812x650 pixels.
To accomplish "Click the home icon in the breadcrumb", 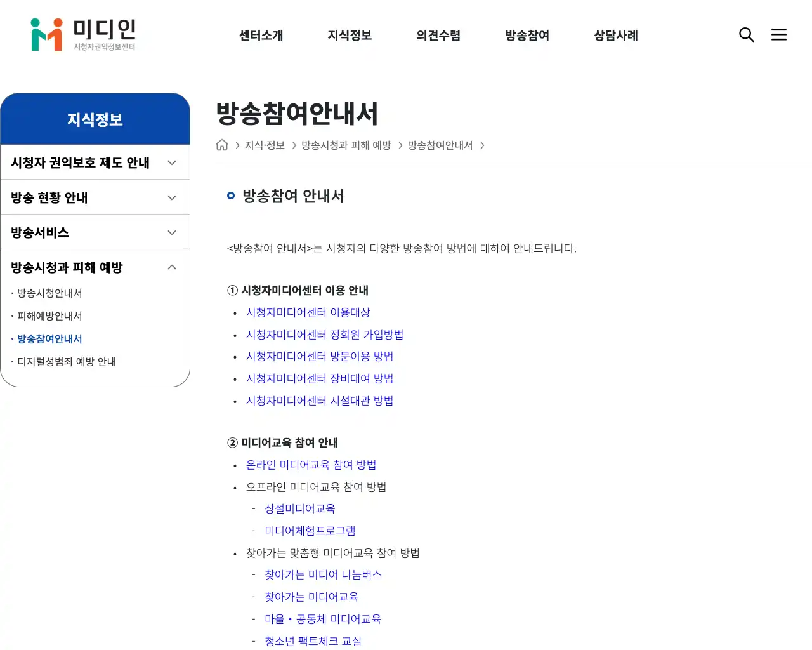I will point(222,145).
